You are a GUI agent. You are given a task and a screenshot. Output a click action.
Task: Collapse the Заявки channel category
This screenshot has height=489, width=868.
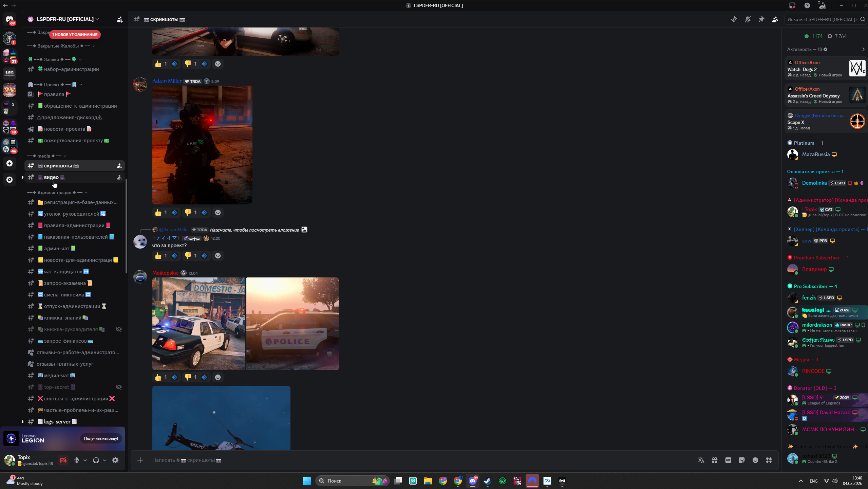click(x=55, y=59)
